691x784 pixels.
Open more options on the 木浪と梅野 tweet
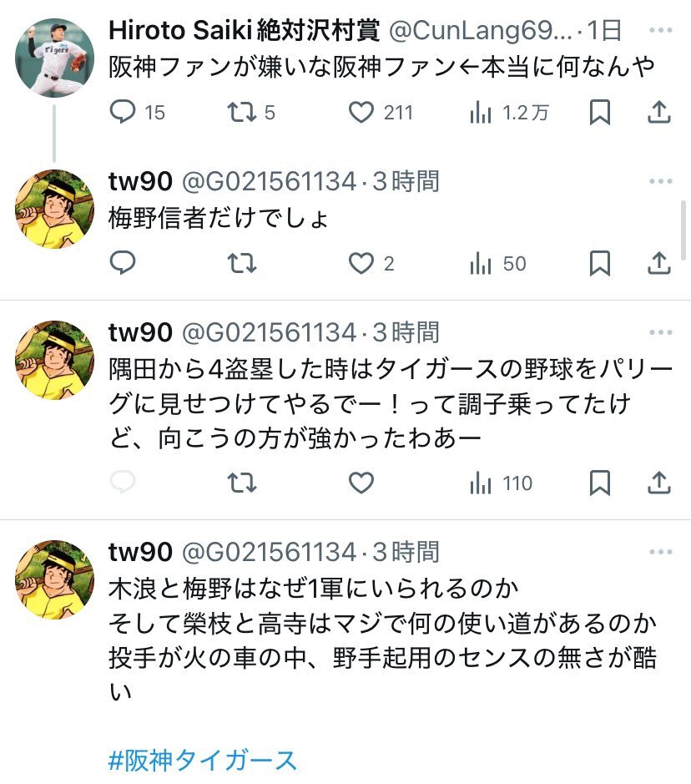pyautogui.click(x=660, y=552)
